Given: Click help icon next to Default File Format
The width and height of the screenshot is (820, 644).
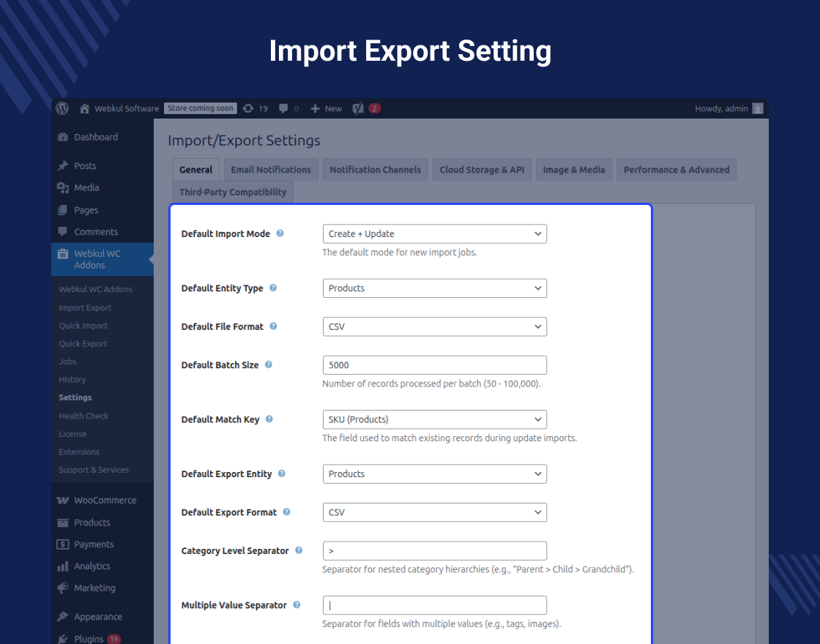Looking at the screenshot, I should [x=273, y=326].
